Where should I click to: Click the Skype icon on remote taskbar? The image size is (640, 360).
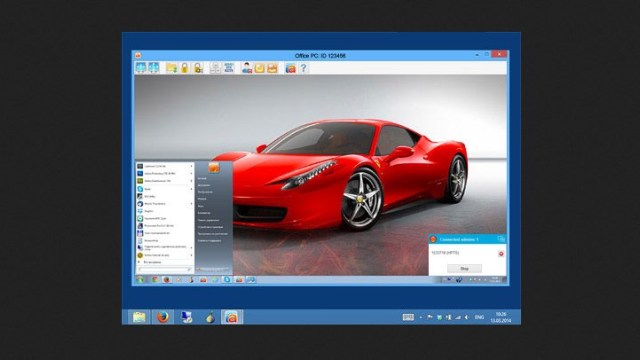click(227, 280)
